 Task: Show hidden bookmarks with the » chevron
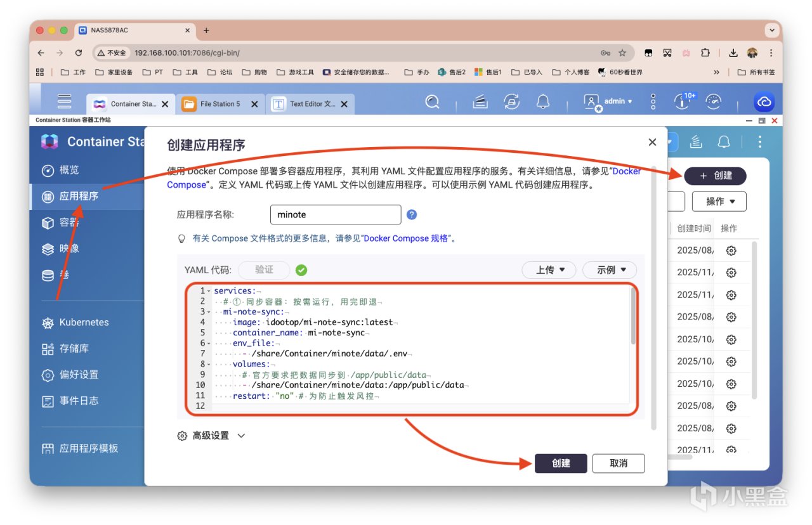[x=716, y=72]
